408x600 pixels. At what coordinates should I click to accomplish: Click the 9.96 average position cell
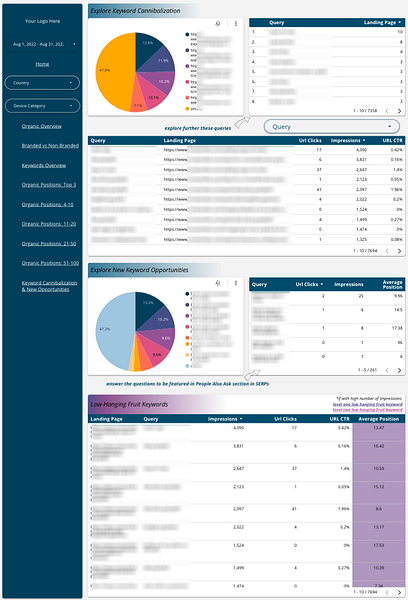click(398, 296)
